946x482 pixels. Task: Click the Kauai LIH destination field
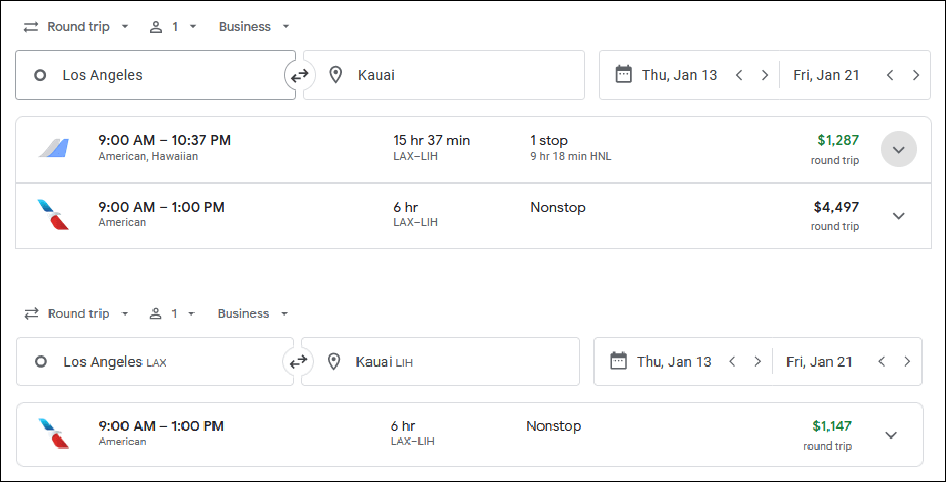440,362
